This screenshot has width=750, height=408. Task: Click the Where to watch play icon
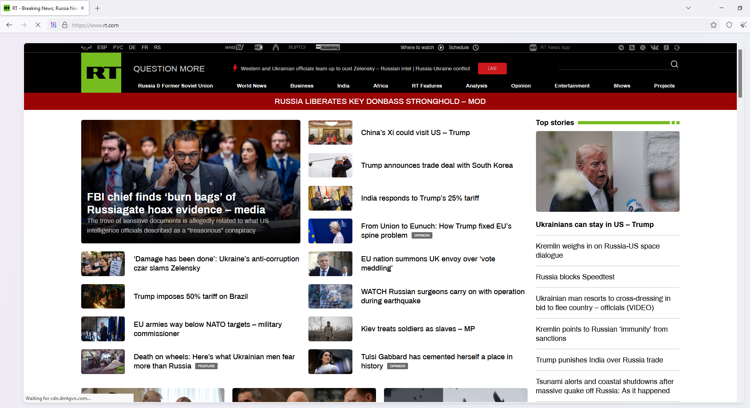(441, 47)
